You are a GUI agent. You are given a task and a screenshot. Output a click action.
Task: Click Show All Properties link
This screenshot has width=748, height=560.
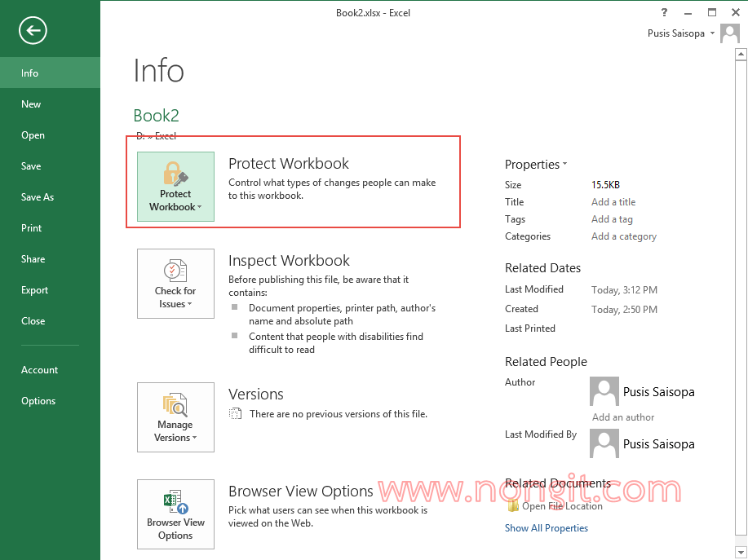[547, 528]
